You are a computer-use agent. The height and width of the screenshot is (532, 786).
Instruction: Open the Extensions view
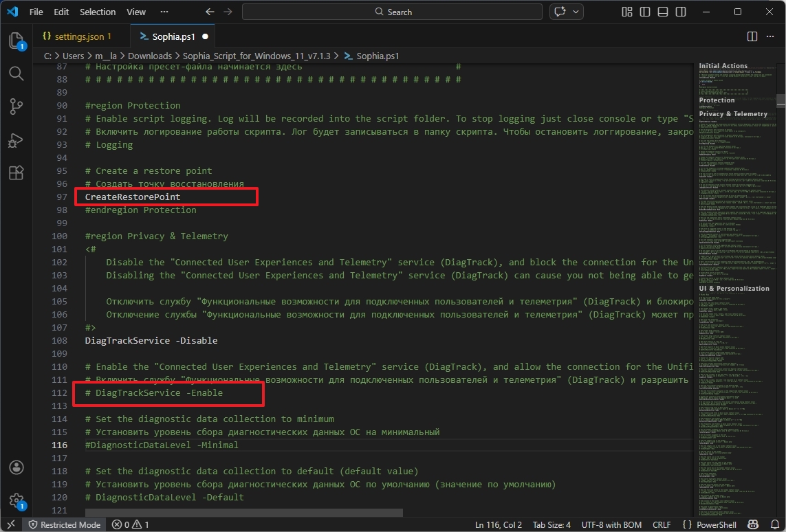17,173
